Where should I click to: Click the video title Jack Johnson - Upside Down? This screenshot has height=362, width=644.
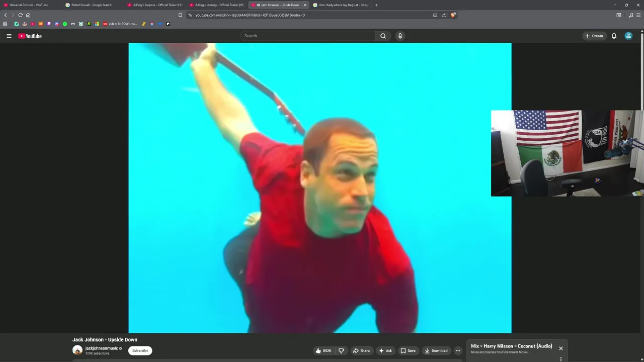click(105, 339)
